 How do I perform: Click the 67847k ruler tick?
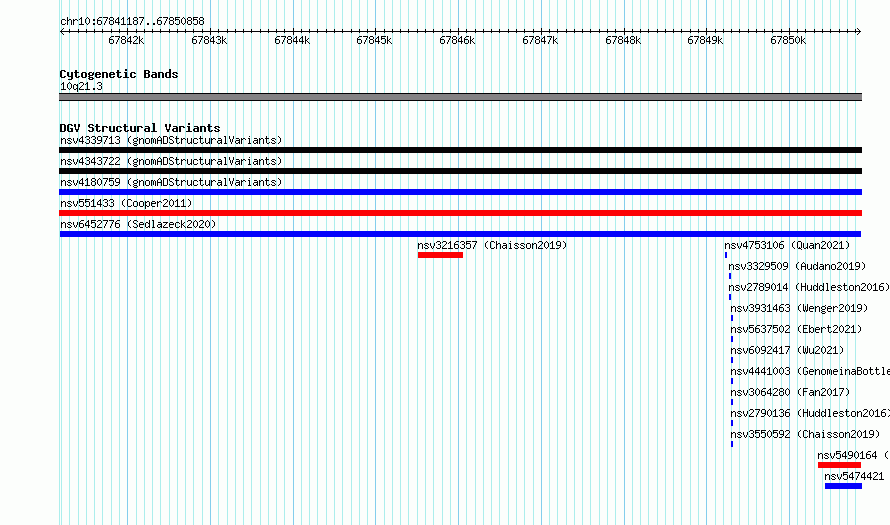click(540, 40)
